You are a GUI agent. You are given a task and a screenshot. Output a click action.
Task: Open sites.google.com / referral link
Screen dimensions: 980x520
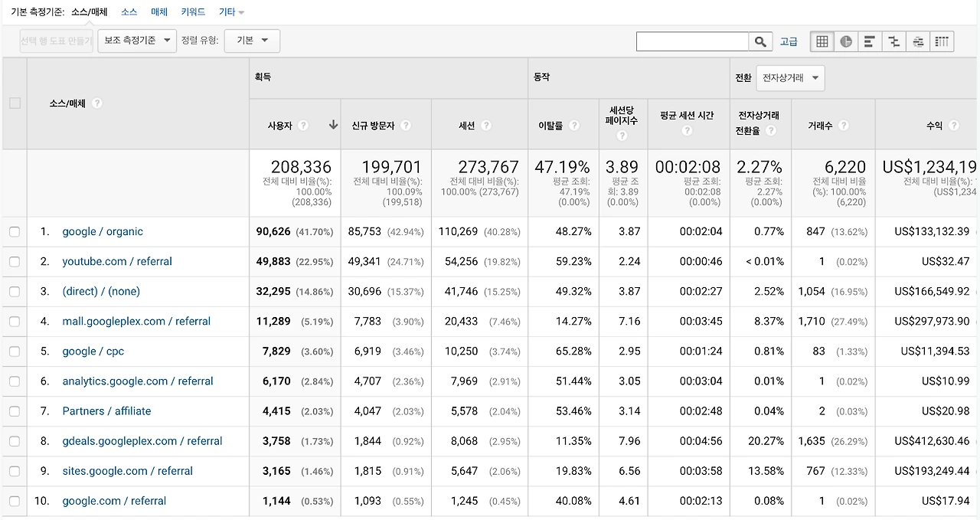127,471
